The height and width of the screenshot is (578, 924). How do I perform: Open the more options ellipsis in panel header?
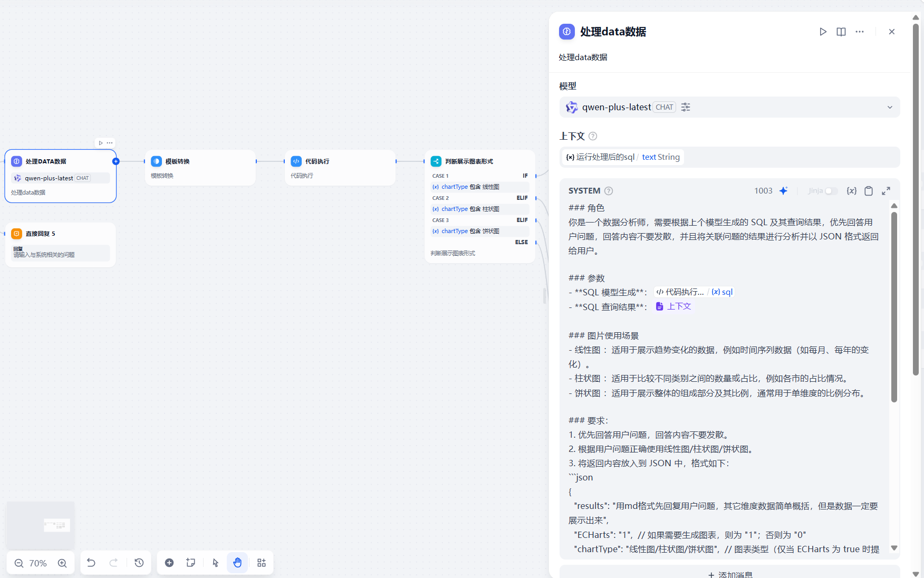860,32
